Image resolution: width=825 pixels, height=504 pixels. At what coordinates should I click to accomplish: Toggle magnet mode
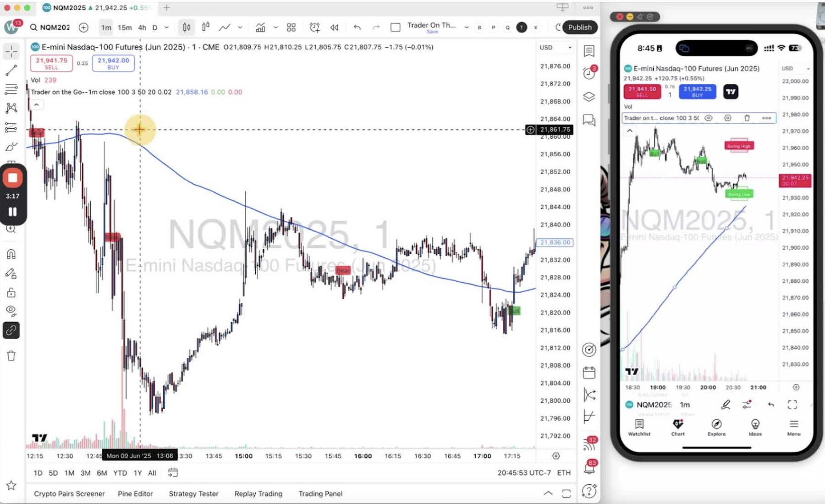pyautogui.click(x=11, y=254)
